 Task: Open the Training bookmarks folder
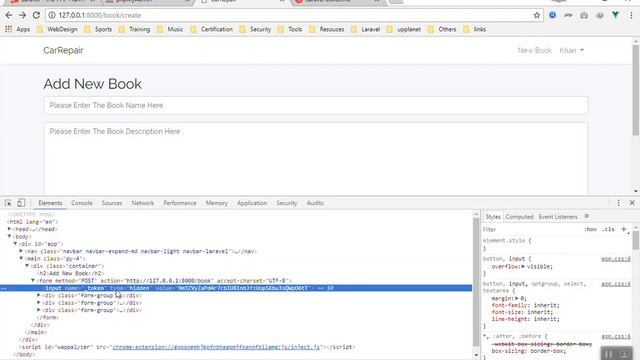(x=134, y=29)
